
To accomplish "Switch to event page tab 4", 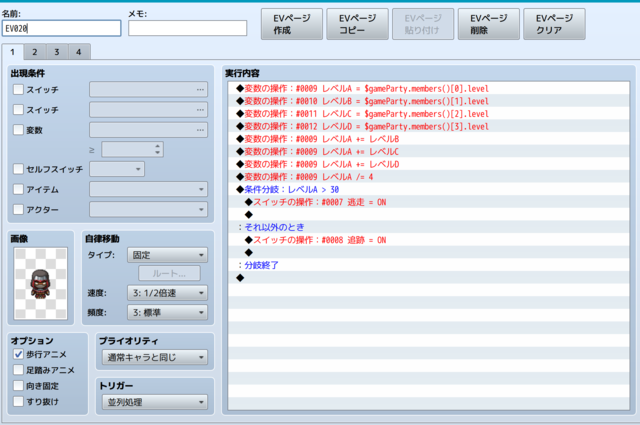I will (x=79, y=52).
